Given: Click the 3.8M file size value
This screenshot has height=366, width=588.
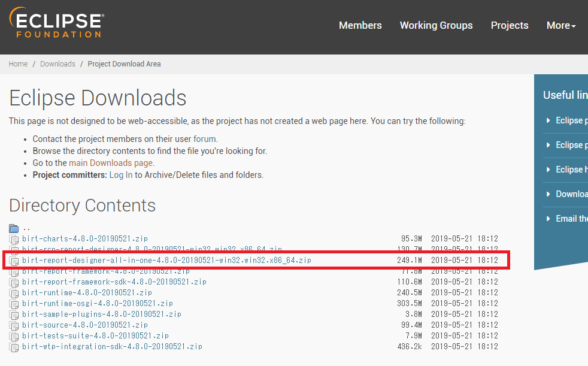Looking at the screenshot, I should point(414,314).
